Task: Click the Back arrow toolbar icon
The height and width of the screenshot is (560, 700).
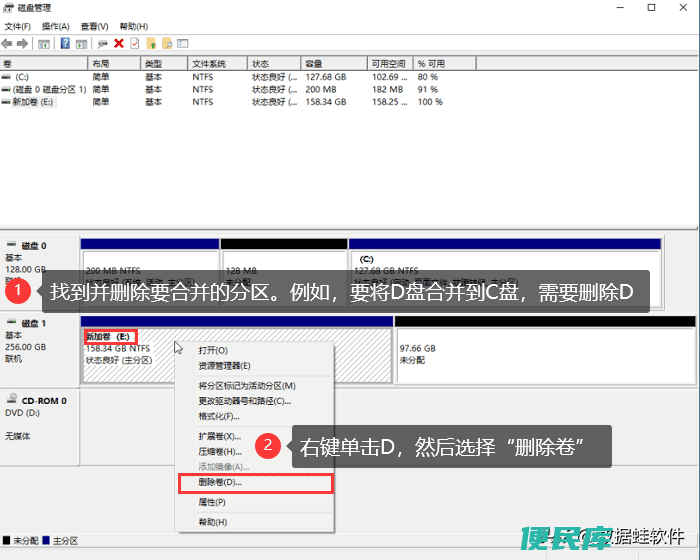Action: 7,44
